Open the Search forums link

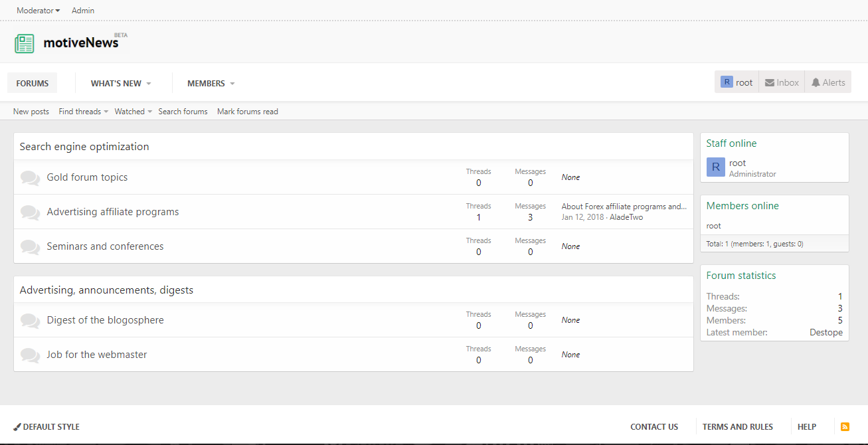coord(183,112)
